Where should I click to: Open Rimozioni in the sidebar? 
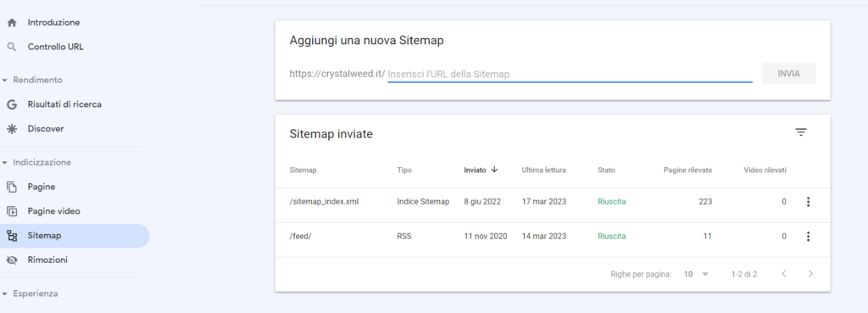[x=47, y=260]
